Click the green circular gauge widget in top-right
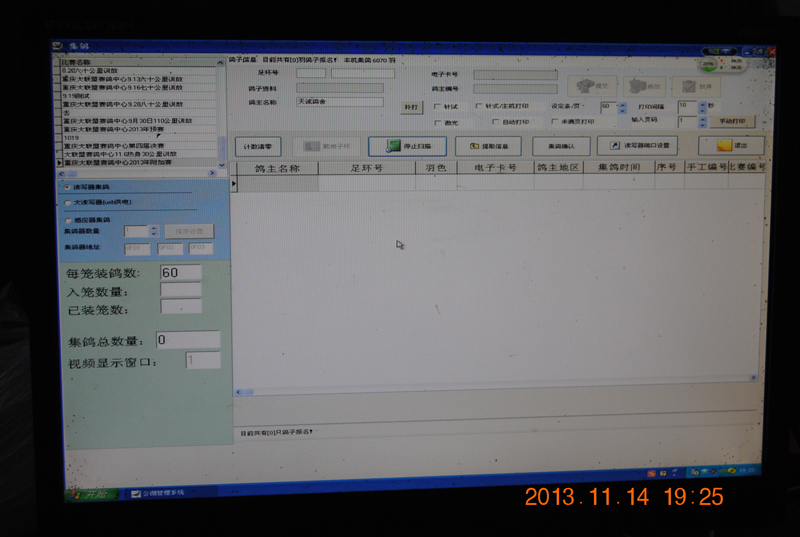The height and width of the screenshot is (537, 800). [709, 64]
